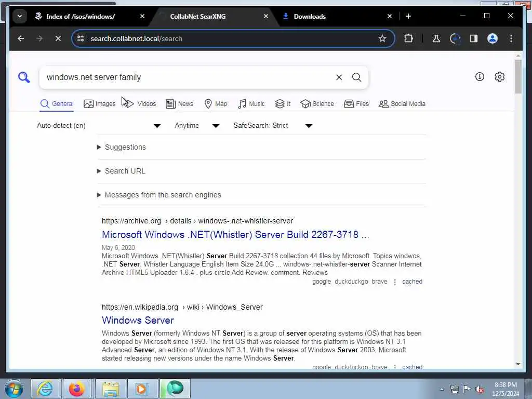Screen dimensions: 532x399
Task: Launch Firefox from taskbar
Action: click(x=77, y=389)
